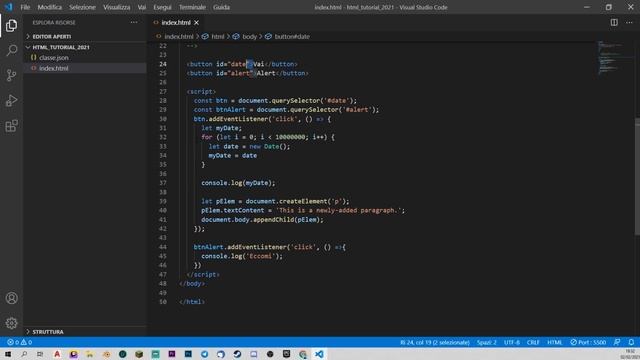Viewport: 640px width, 360px height.
Task: Open the Visualizza menu
Action: coord(116,7)
